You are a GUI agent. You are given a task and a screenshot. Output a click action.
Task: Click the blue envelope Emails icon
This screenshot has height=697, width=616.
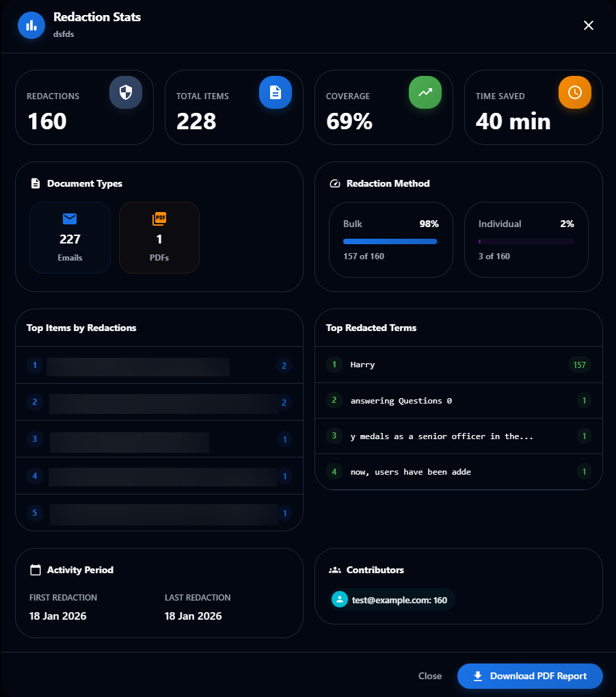(x=70, y=219)
